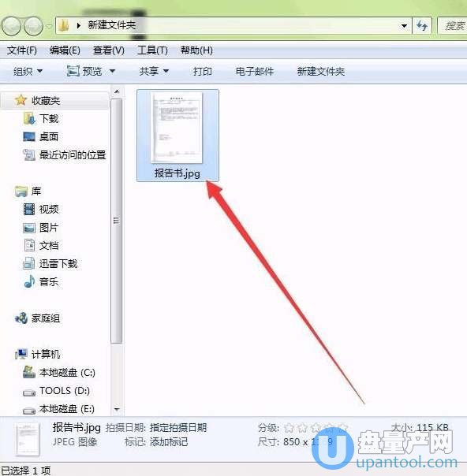Open the 下载 folder icon
This screenshot has height=476, width=467.
[x=29, y=119]
